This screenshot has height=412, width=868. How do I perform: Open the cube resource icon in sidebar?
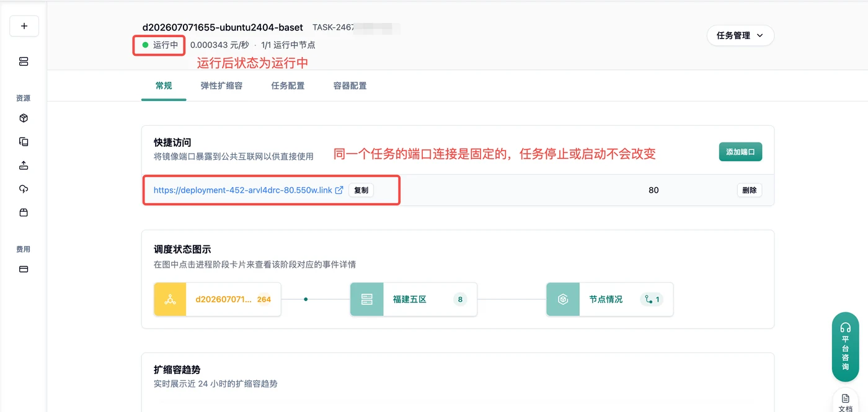[24, 118]
